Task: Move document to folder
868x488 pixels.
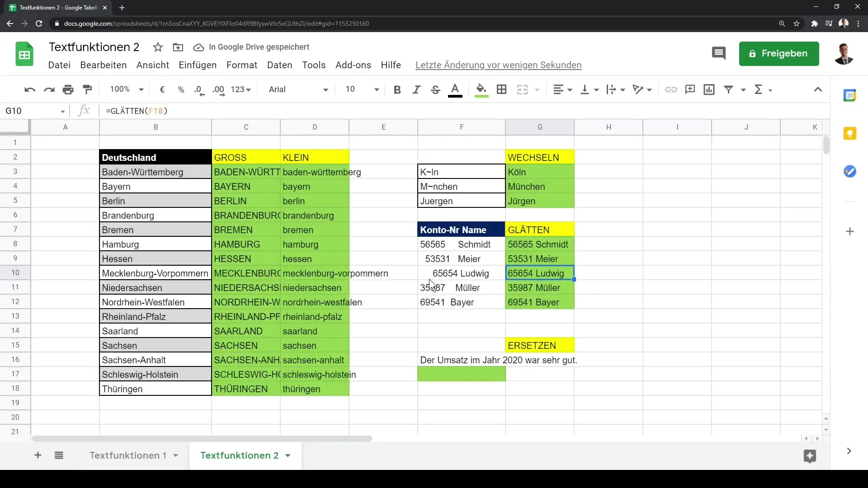Action: 178,47
